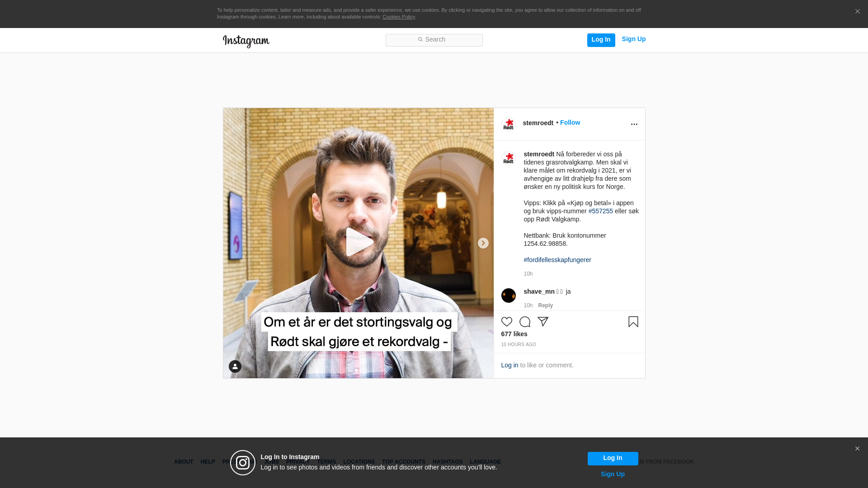Open LANGUAGE footer selector

pyautogui.click(x=486, y=462)
